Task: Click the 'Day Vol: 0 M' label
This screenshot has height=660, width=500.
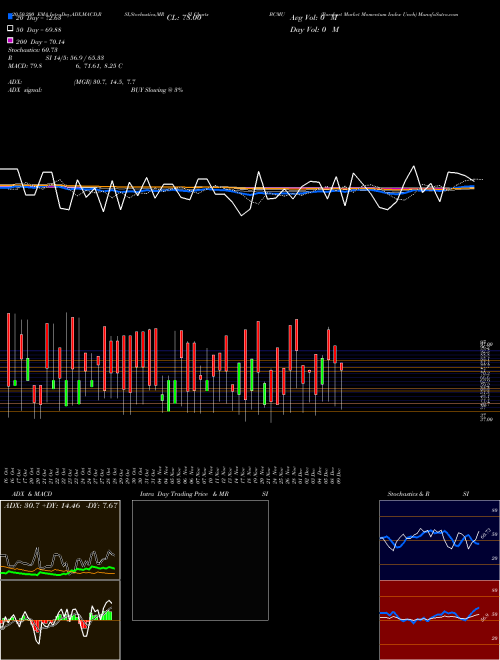Action: pyautogui.click(x=314, y=29)
